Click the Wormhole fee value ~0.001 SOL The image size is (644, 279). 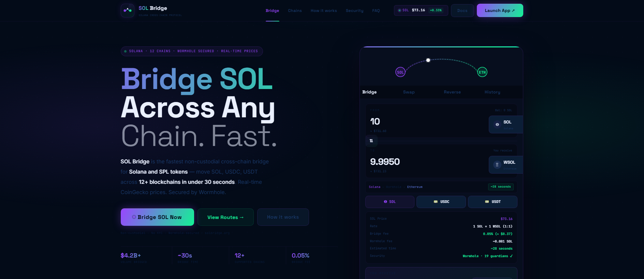coord(502,241)
